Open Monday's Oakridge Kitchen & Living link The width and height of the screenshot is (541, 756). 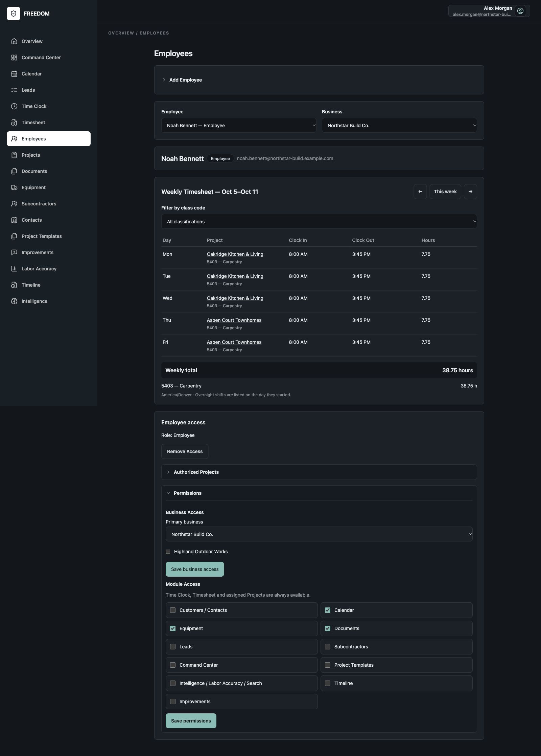tap(235, 254)
